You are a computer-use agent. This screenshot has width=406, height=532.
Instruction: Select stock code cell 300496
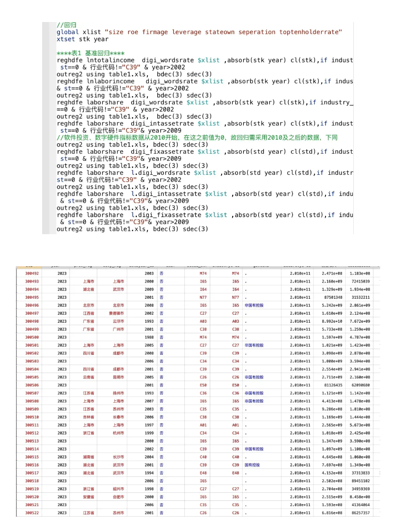[32, 306]
